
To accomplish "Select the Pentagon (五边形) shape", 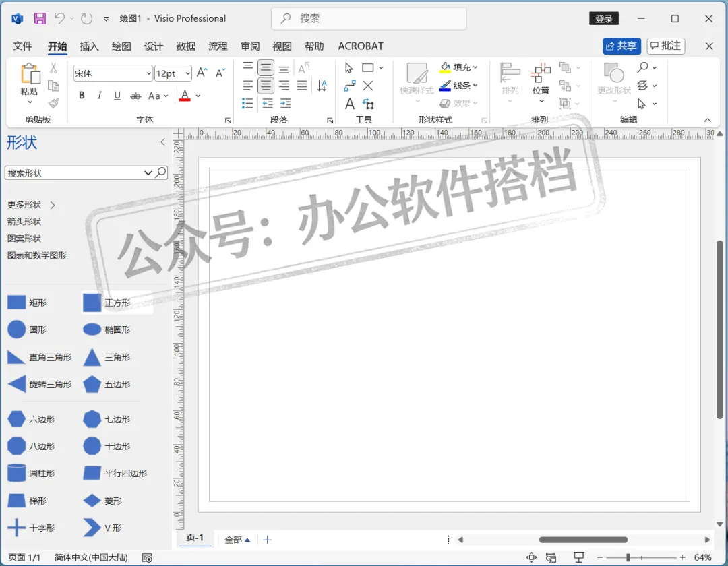I will point(107,384).
